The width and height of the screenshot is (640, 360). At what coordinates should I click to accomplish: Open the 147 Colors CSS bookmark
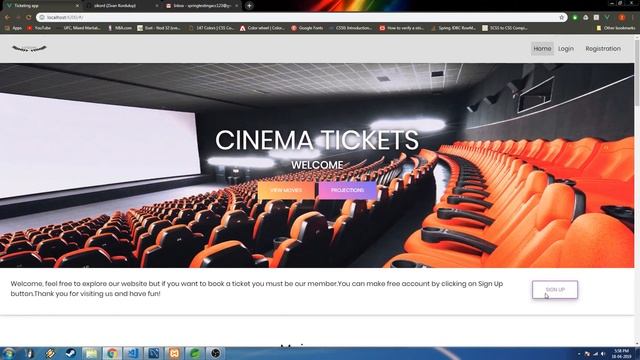coord(211,28)
